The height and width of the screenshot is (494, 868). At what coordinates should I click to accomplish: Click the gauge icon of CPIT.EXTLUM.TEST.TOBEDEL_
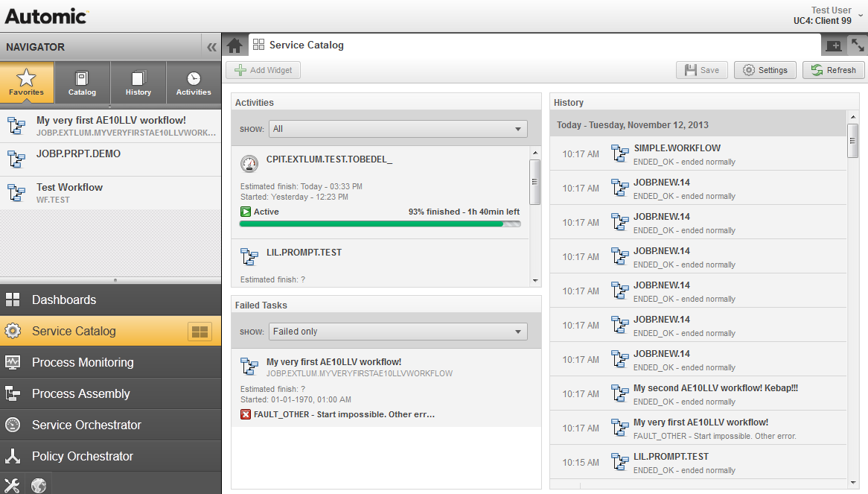coord(249,163)
